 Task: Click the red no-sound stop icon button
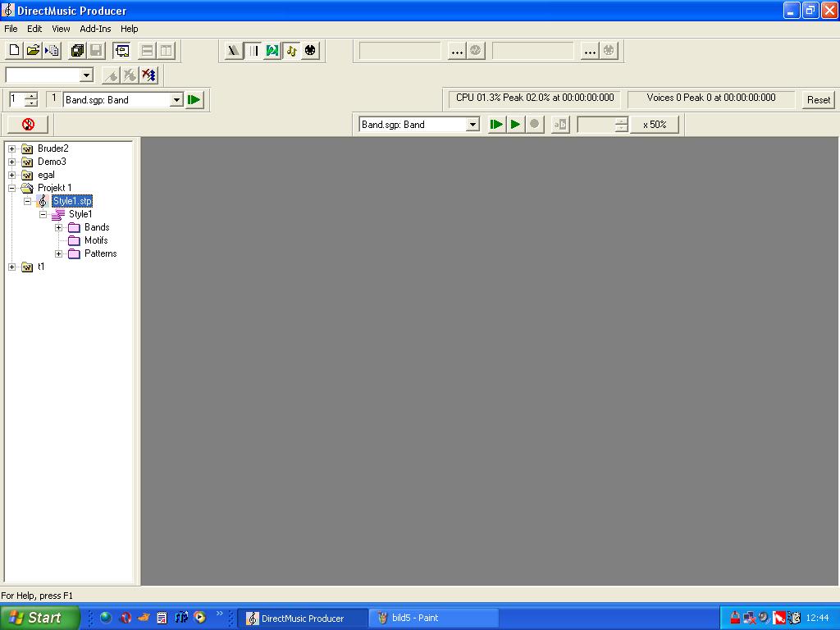(28, 125)
